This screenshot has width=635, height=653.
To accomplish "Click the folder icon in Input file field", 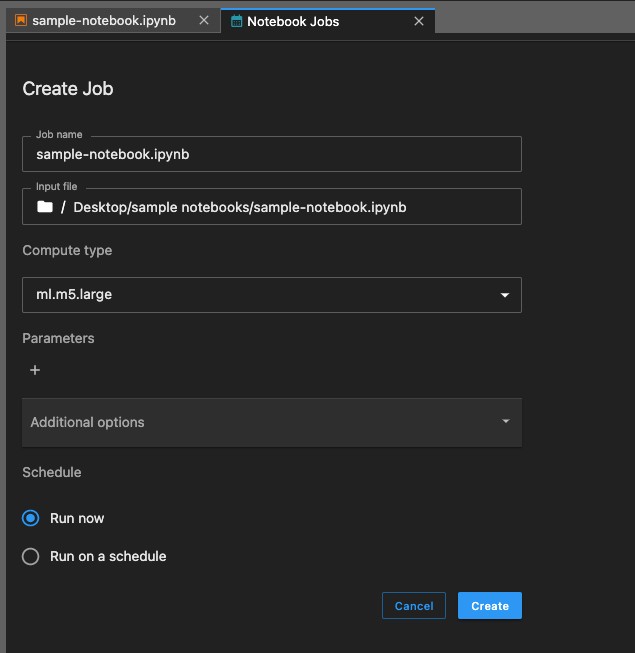I will (x=45, y=207).
